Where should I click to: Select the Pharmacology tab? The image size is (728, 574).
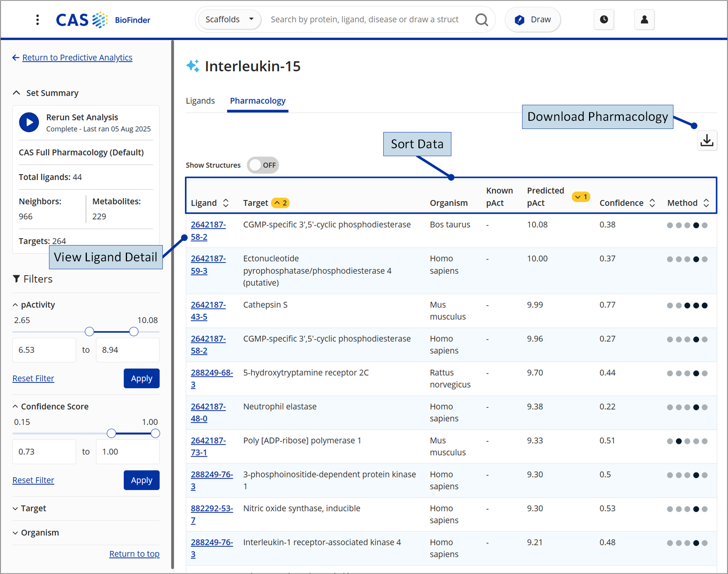257,101
